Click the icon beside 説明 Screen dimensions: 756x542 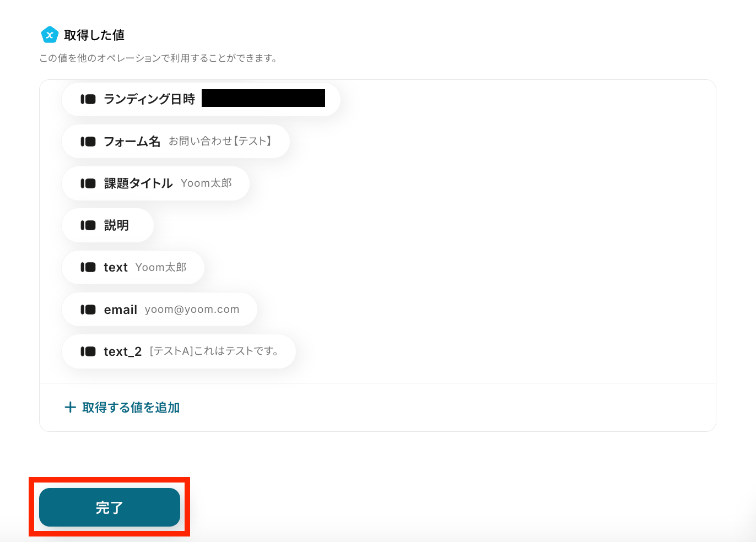(88, 225)
